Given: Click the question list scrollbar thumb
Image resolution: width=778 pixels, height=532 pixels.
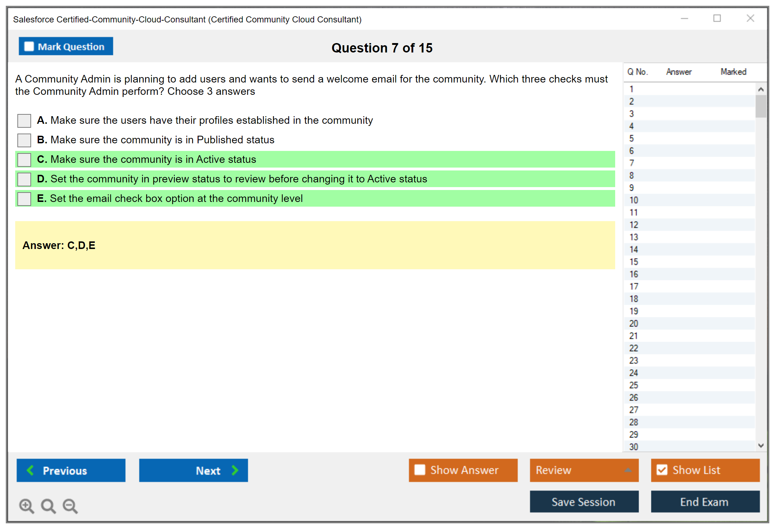Looking at the screenshot, I should point(761,106).
